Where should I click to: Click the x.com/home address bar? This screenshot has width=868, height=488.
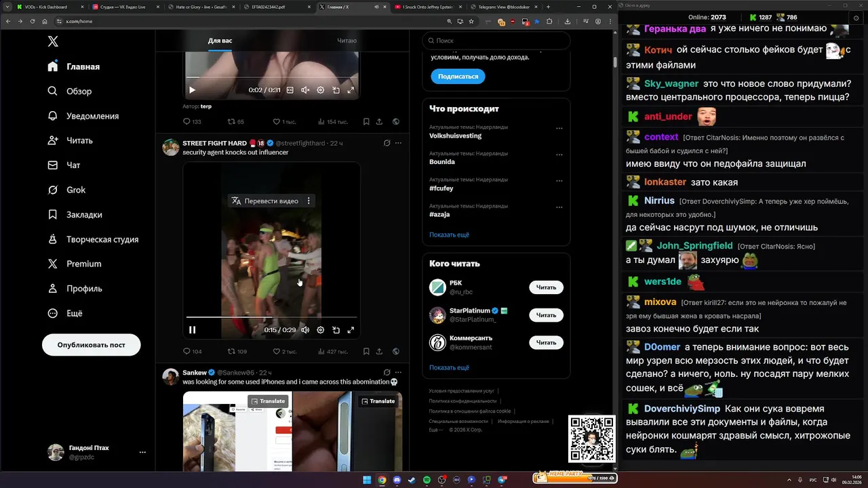tap(251, 21)
